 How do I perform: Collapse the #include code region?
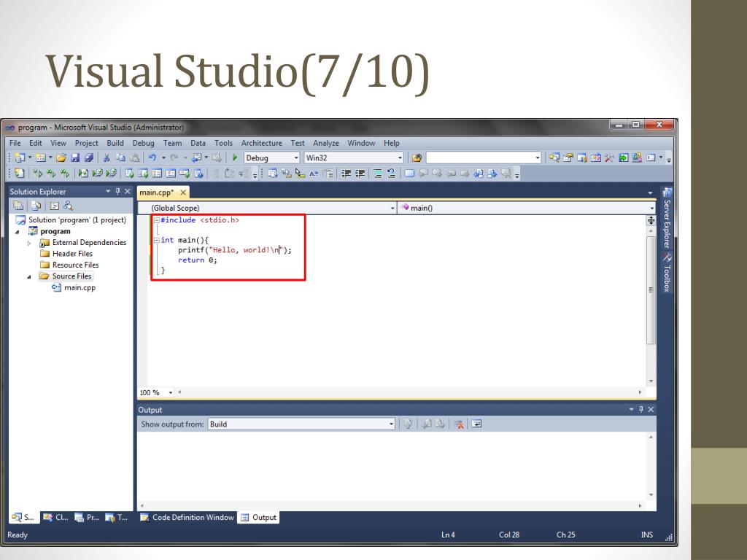coord(156,220)
